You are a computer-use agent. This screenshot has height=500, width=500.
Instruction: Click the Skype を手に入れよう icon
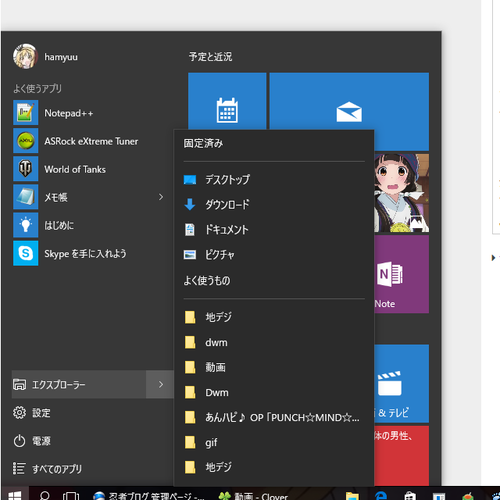(x=26, y=253)
